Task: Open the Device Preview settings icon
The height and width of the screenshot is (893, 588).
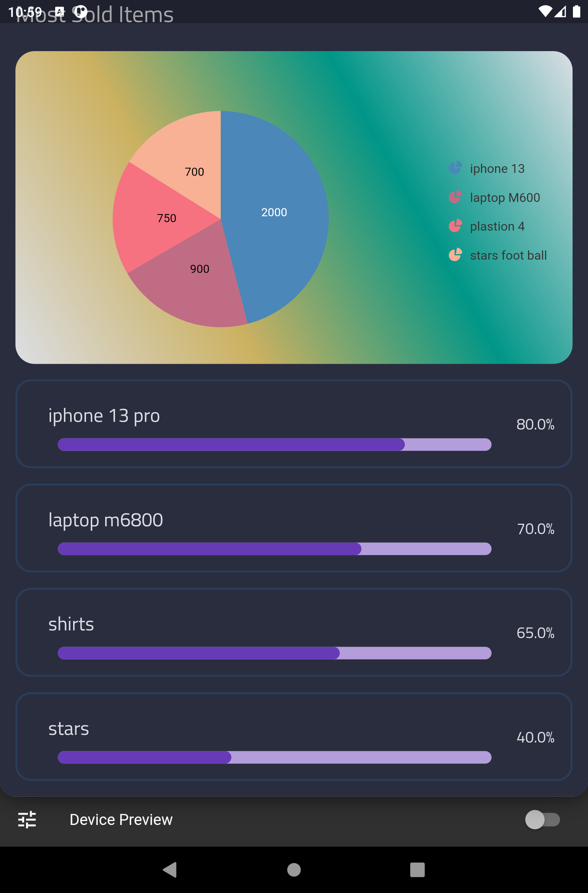Action: click(x=26, y=820)
